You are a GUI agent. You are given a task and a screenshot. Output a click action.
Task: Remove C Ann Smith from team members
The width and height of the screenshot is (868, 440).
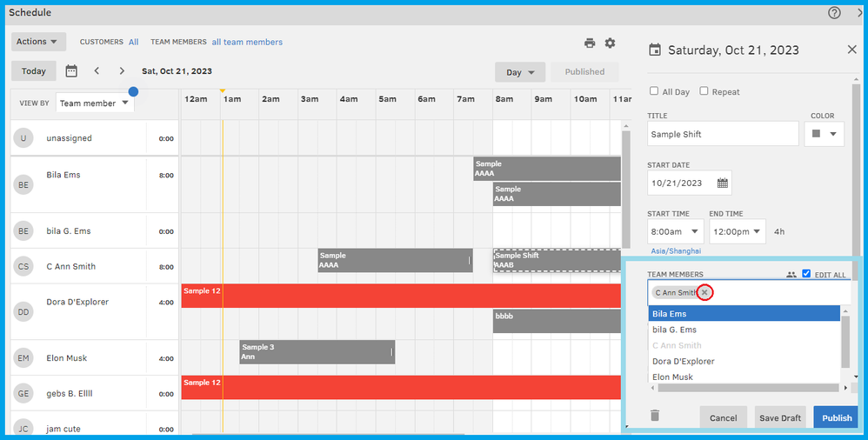[x=704, y=293]
